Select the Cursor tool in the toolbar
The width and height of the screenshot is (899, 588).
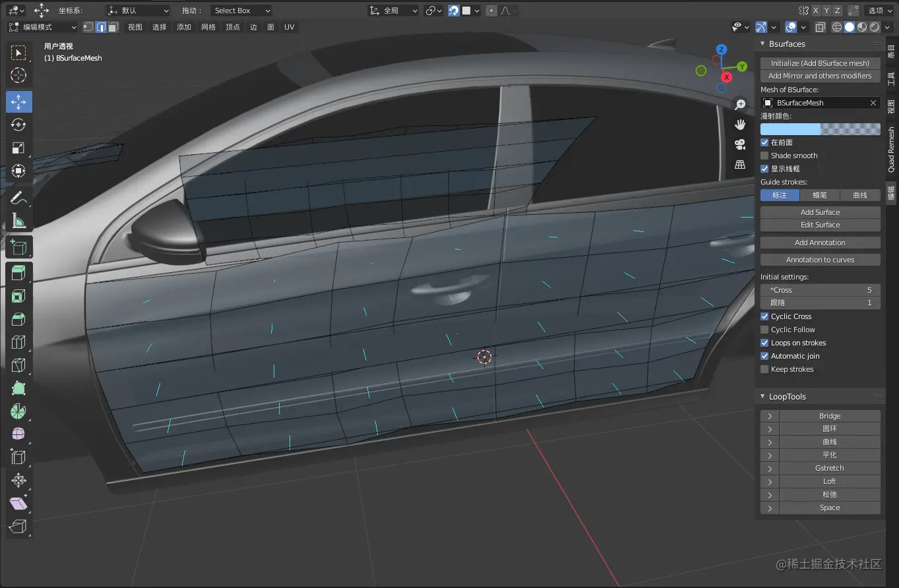pyautogui.click(x=18, y=76)
